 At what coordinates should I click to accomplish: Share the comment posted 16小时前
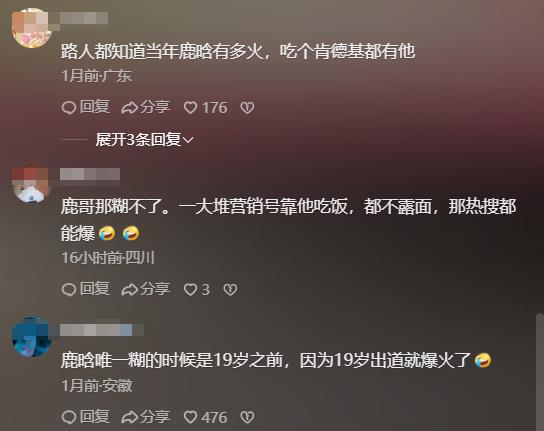point(146,289)
